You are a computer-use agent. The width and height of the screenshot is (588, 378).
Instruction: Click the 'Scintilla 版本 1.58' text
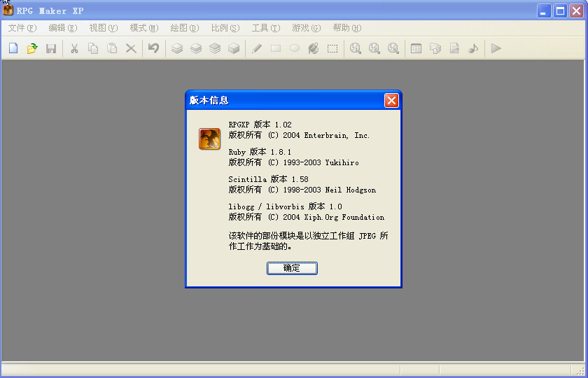point(269,179)
